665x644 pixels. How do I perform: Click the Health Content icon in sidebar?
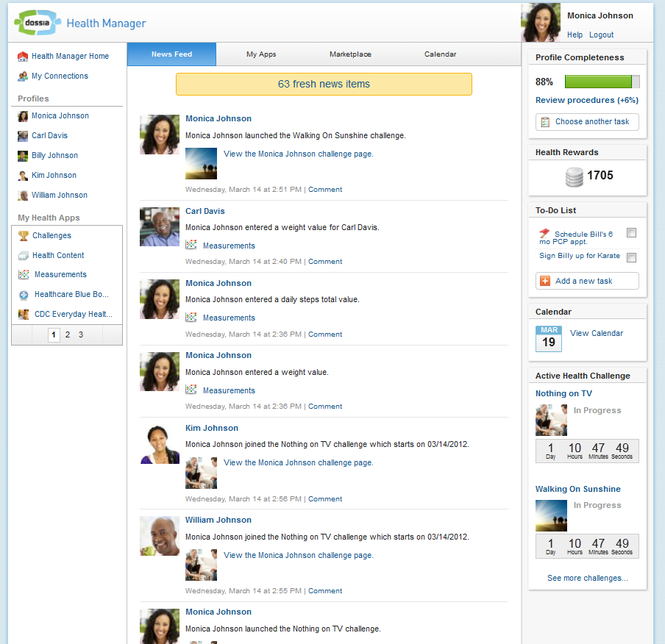coord(24,256)
